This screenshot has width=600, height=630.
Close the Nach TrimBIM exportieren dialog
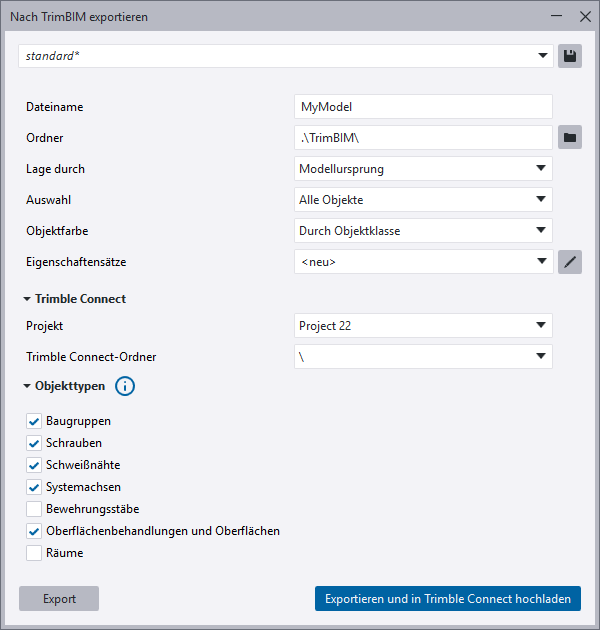[x=585, y=17]
